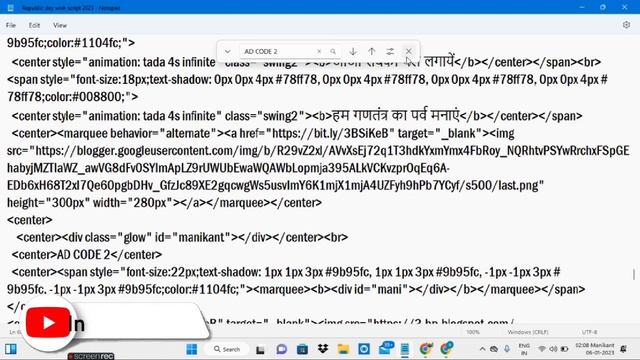
Task: Expand the find bar's replace chevron
Action: pyautogui.click(x=227, y=51)
